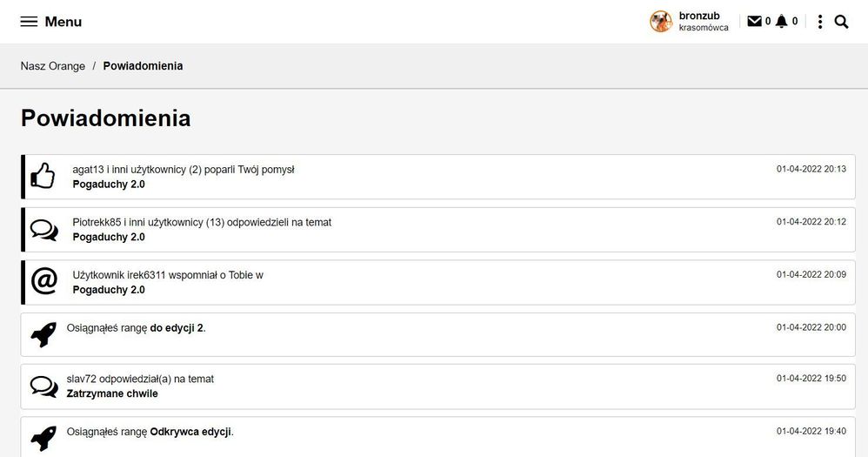Open the messages envelope icon
Viewport: 868px width, 457px height.
pyautogui.click(x=754, y=22)
